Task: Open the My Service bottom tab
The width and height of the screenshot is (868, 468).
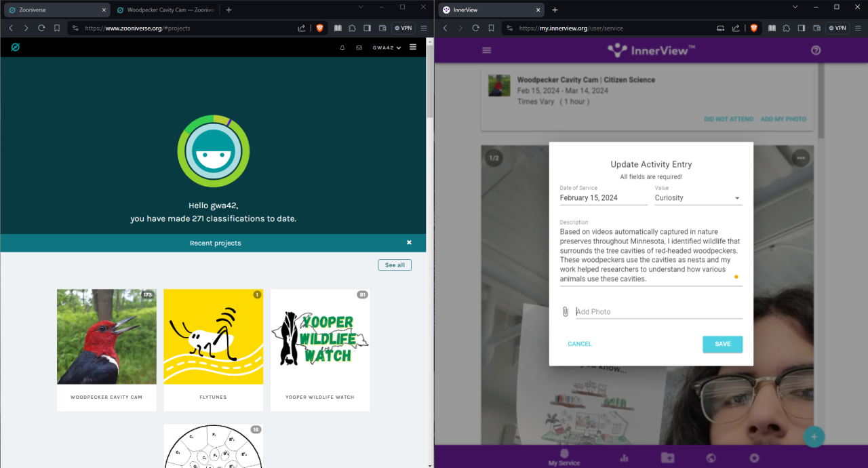Action: [x=564, y=457]
